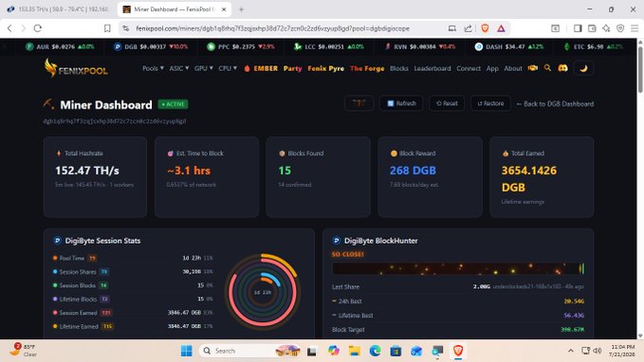
Task: Open the Connect nav link
Action: click(469, 68)
